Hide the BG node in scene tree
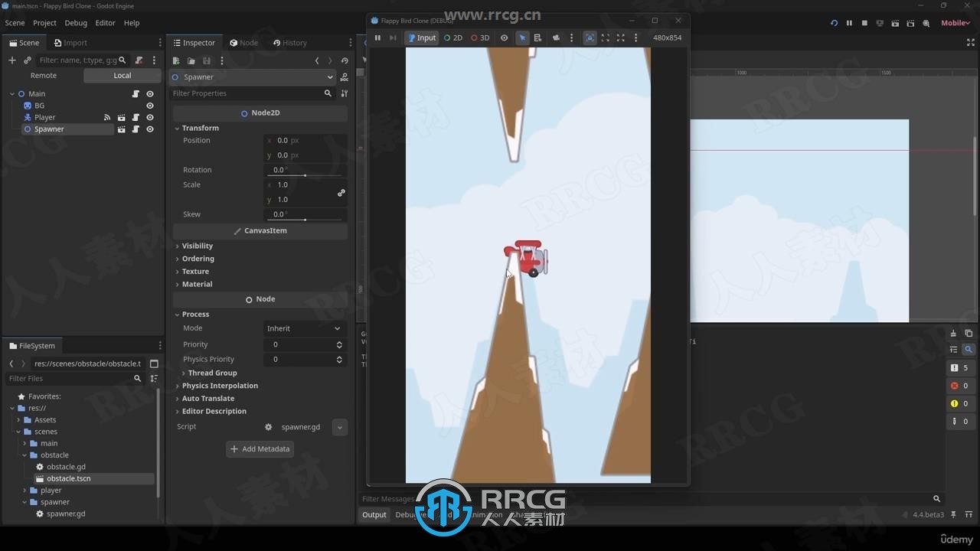The height and width of the screenshot is (551, 980). [x=150, y=106]
